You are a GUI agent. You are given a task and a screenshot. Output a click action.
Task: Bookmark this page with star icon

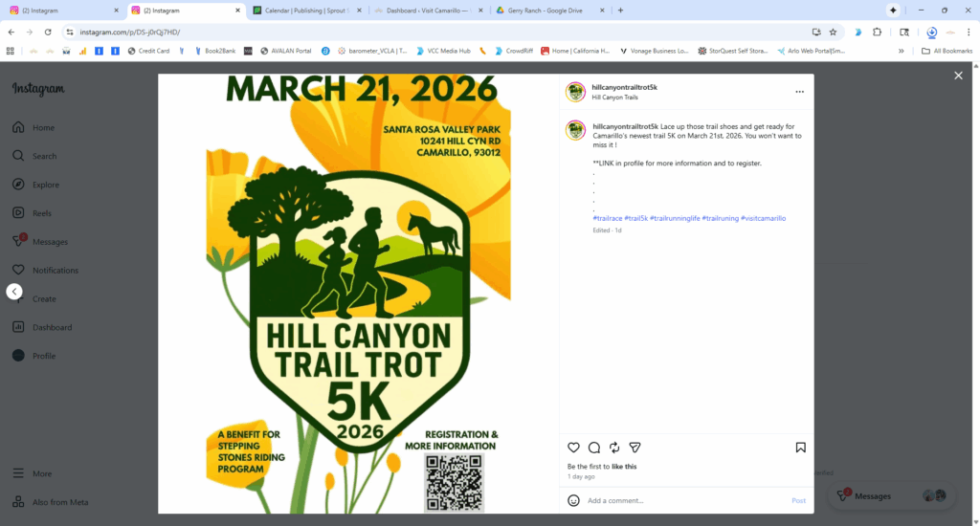pos(833,32)
